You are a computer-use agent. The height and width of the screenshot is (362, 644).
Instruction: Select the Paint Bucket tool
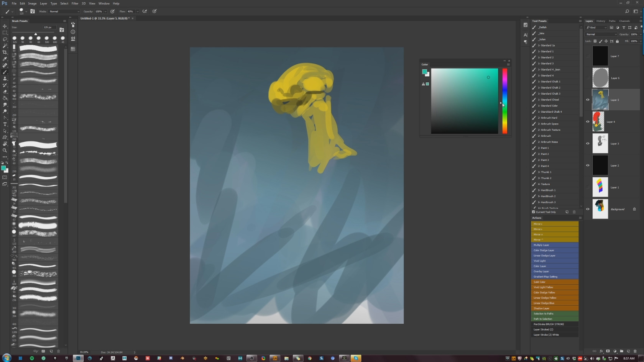point(5,98)
